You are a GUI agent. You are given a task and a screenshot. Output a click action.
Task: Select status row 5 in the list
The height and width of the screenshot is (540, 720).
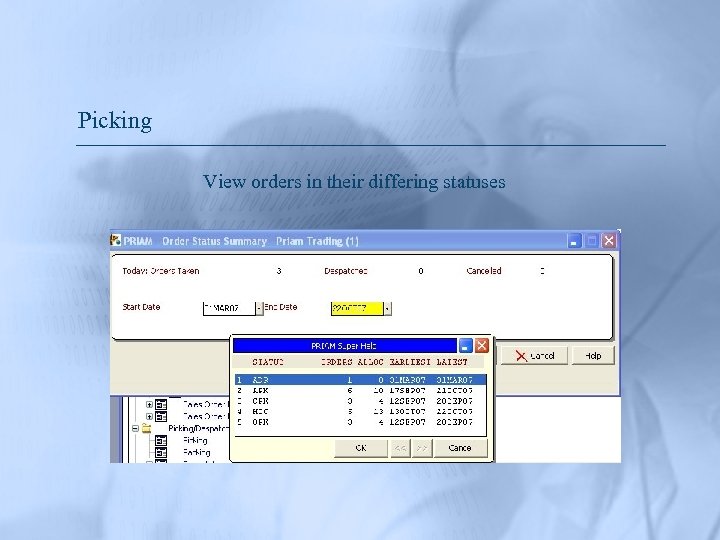[360, 422]
